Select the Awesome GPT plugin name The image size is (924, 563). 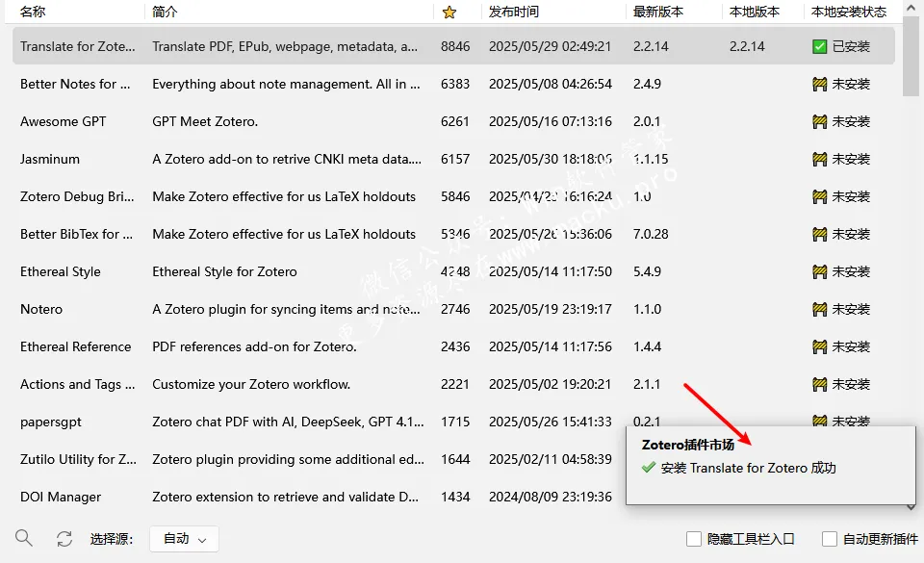coord(64,122)
